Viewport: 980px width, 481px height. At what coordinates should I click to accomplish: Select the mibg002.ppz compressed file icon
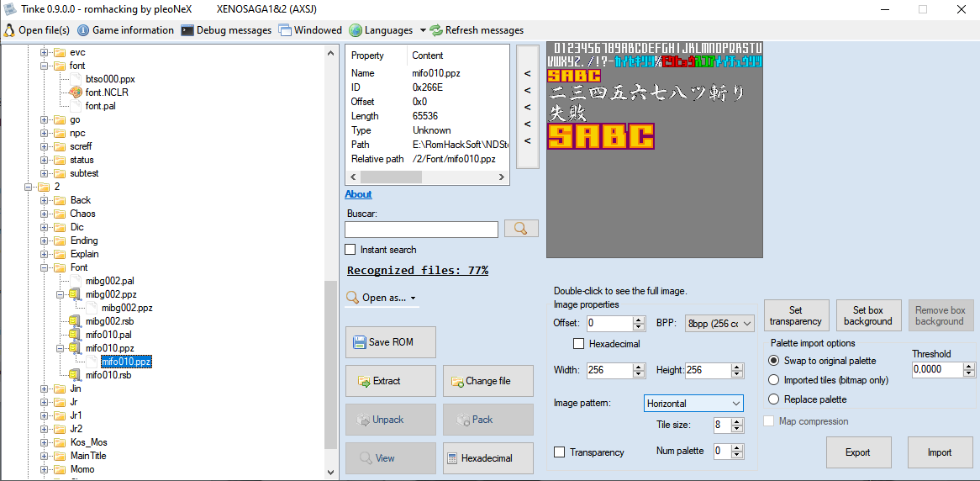click(x=74, y=294)
